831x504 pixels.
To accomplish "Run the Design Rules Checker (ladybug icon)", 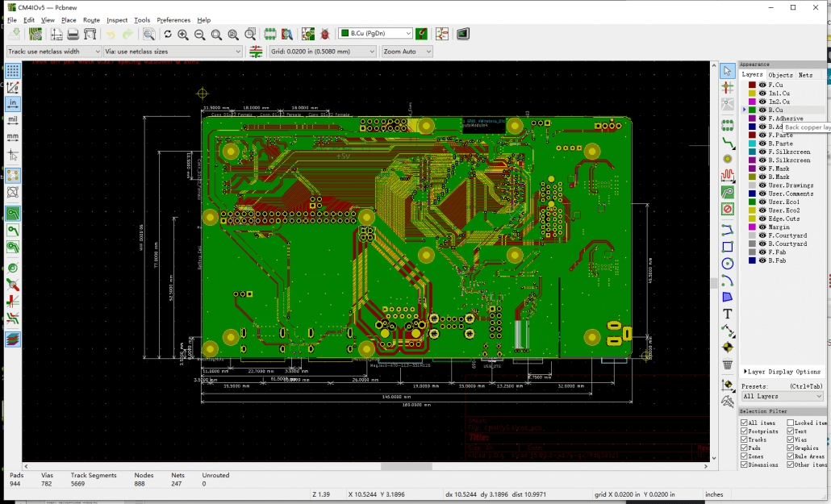I will point(324,33).
